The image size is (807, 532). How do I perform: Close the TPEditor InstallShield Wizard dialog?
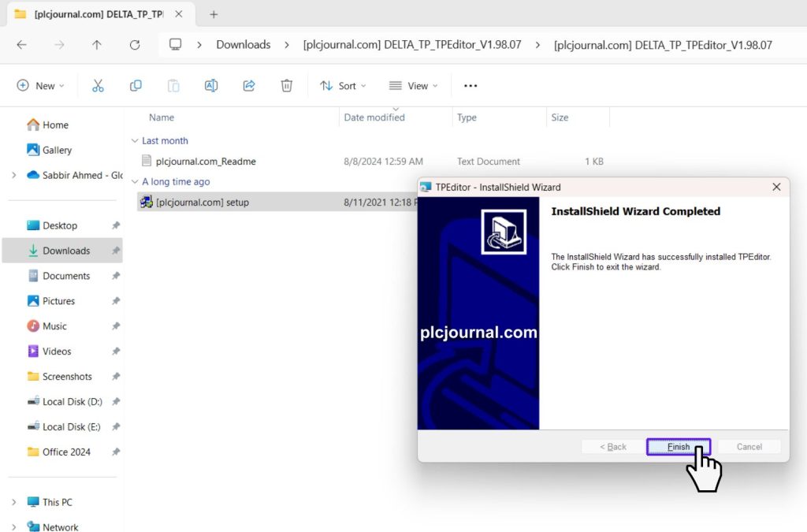click(776, 187)
